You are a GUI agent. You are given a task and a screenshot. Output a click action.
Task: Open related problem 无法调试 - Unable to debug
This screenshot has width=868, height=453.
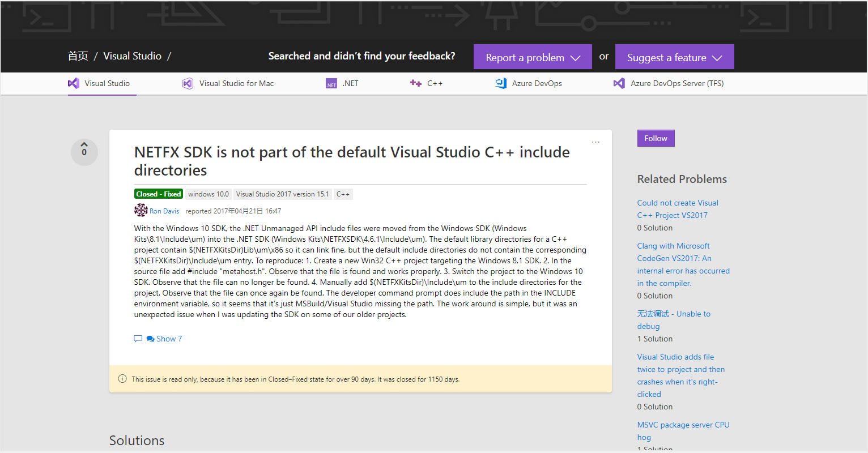674,320
